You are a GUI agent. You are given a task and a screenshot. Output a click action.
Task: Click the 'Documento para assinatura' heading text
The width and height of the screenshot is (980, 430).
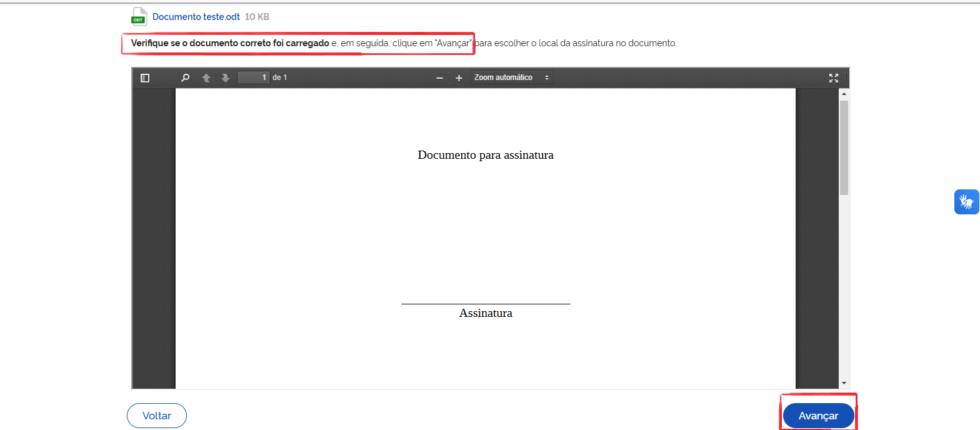[x=485, y=155]
